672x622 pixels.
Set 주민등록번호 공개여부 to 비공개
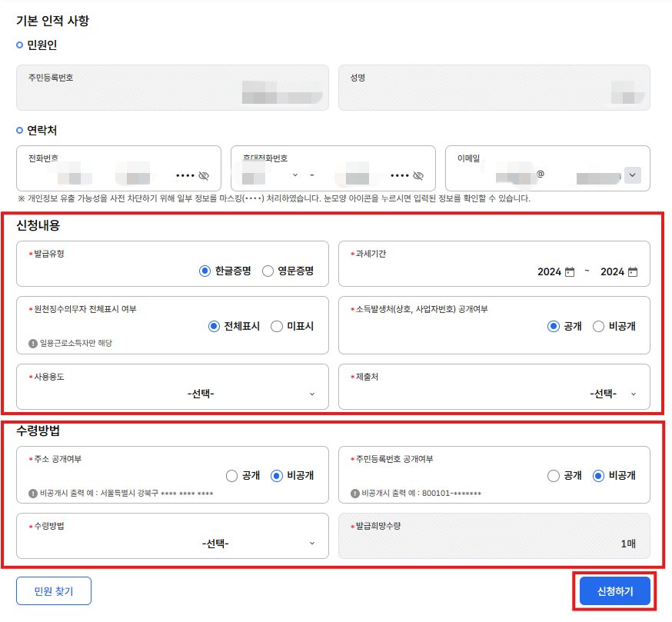tap(599, 476)
